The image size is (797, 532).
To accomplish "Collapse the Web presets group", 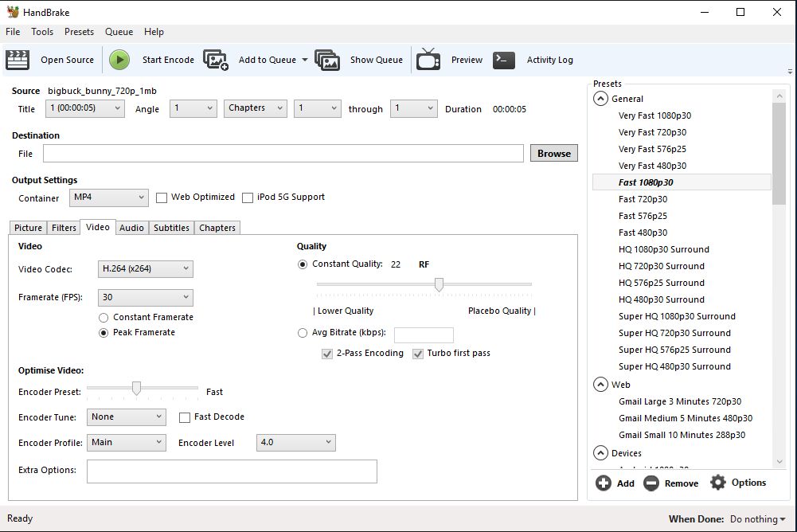I will 600,385.
